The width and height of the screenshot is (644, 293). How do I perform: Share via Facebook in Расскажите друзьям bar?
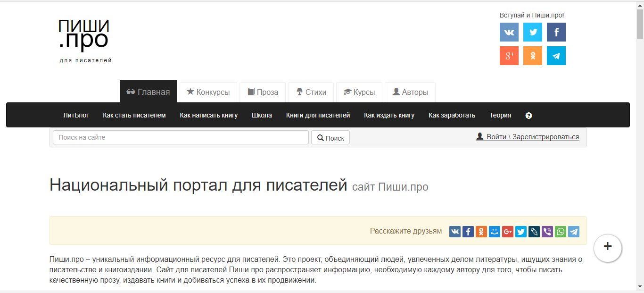point(468,232)
